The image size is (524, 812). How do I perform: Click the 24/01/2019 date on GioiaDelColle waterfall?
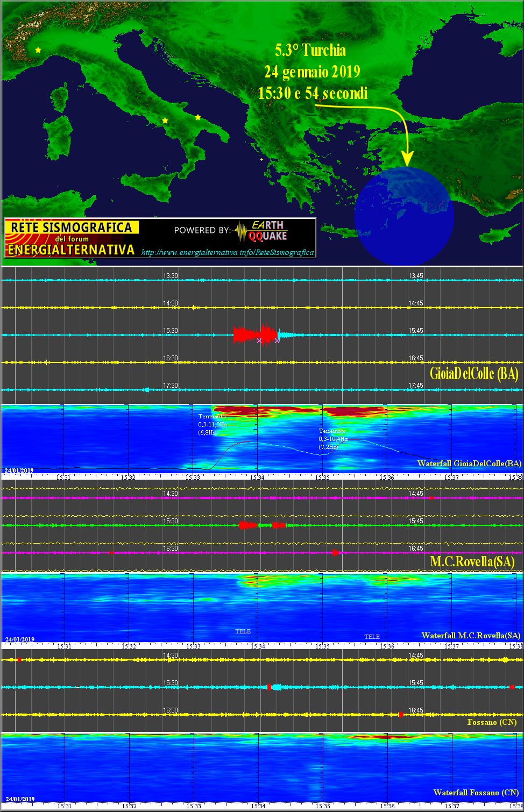point(19,471)
